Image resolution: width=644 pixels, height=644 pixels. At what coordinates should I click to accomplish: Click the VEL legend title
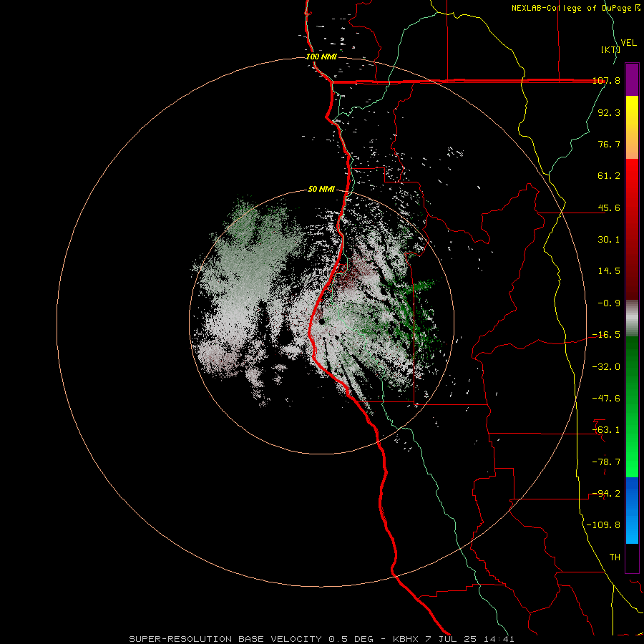tap(628, 43)
